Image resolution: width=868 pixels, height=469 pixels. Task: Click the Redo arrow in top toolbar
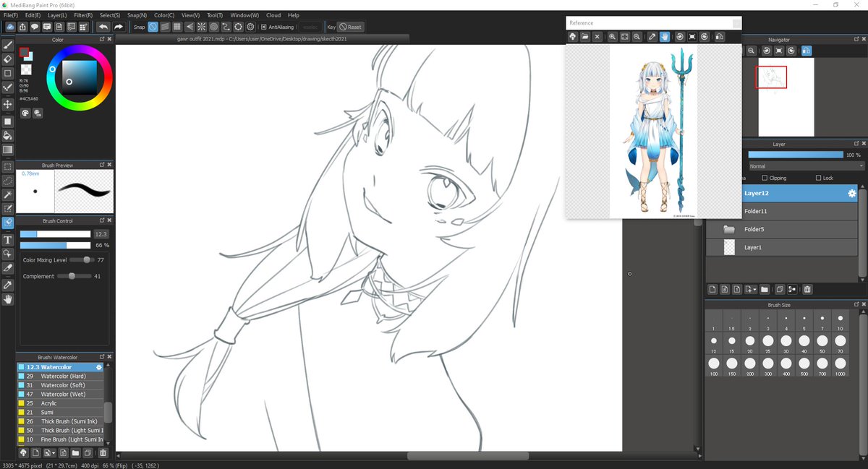(119, 27)
